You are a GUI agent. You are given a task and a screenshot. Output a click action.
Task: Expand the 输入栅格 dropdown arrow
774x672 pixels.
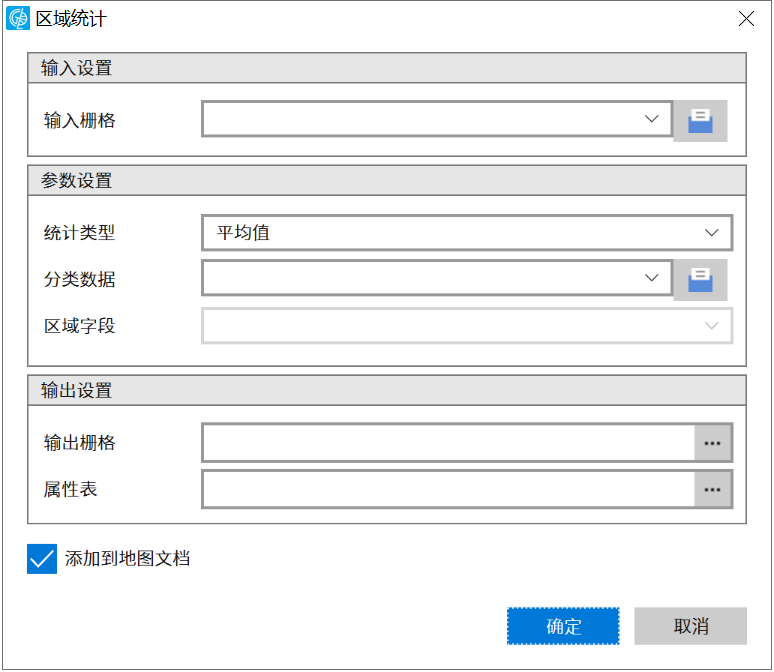tap(652, 119)
